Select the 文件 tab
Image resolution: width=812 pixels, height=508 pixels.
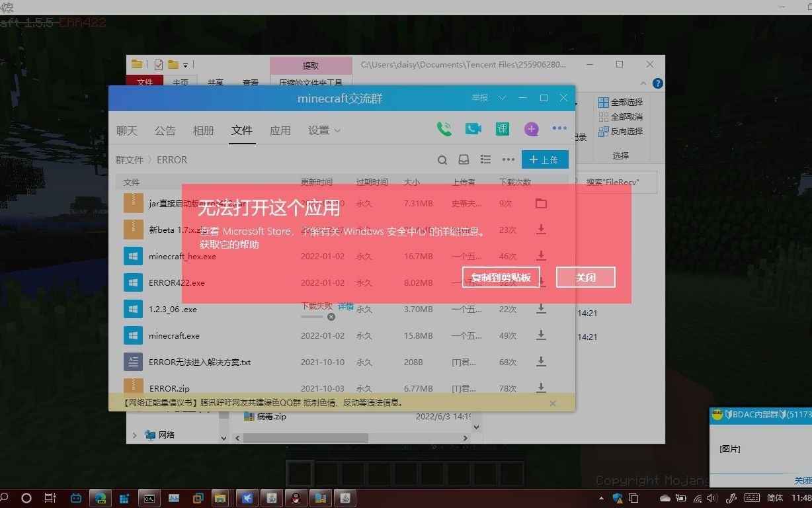coord(242,130)
